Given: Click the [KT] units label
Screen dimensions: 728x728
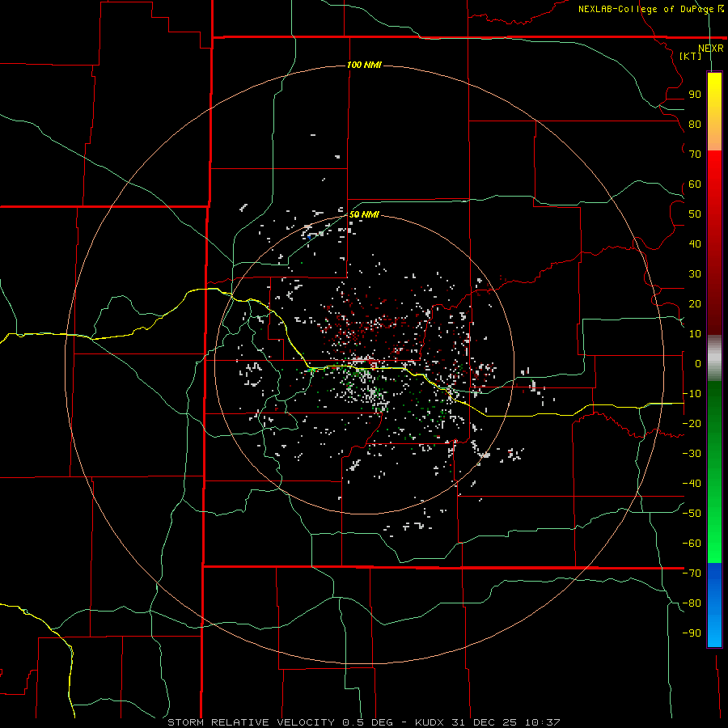Looking at the screenshot, I should tap(691, 56).
